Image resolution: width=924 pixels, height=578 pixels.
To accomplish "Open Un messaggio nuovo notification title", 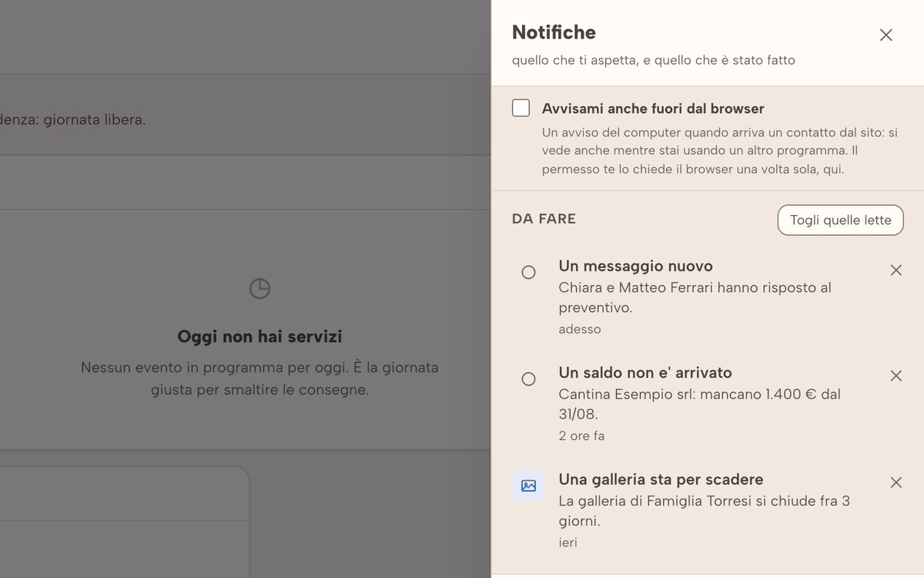I will [635, 266].
